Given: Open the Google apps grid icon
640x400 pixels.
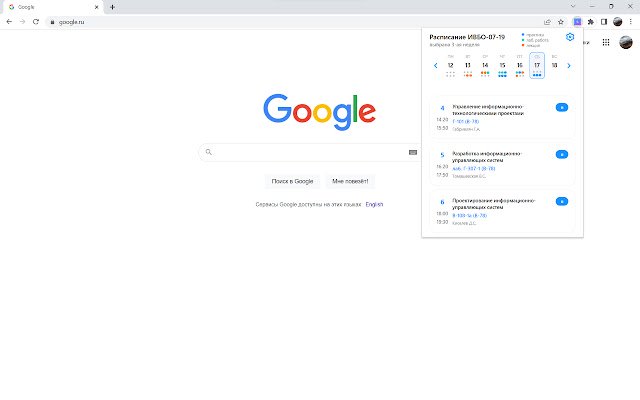Looking at the screenshot, I should pos(606,42).
